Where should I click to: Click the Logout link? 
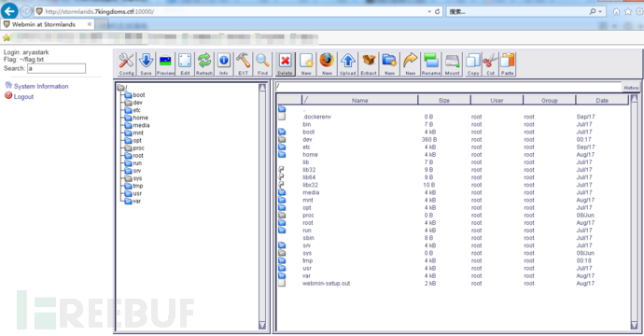[x=23, y=97]
